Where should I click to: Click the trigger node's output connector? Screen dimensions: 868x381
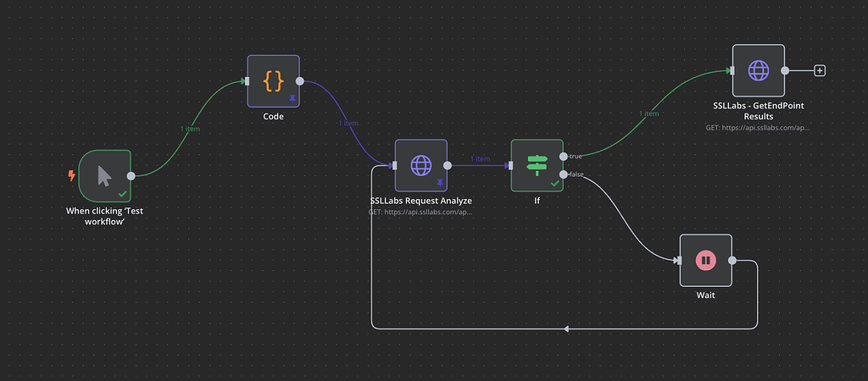(x=131, y=176)
